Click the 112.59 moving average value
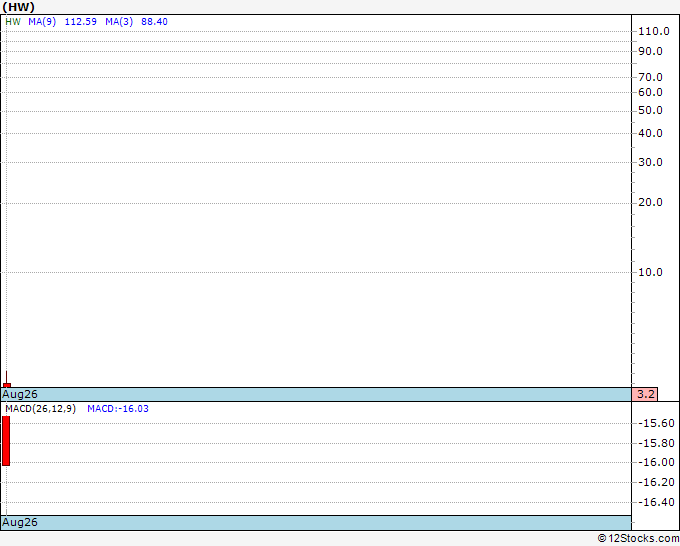Viewport: 680px width, 546px height. pyautogui.click(x=81, y=22)
